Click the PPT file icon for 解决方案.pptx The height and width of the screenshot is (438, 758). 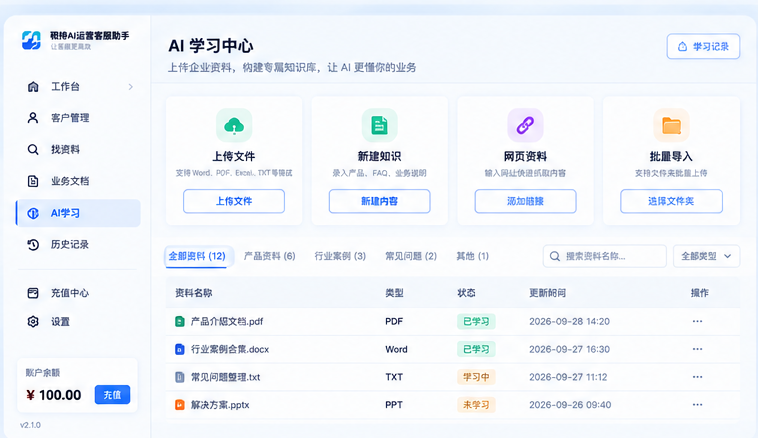[180, 405]
